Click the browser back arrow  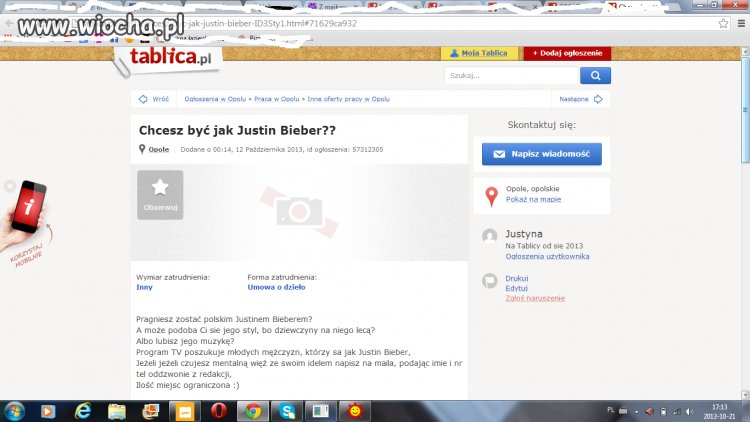9,23
